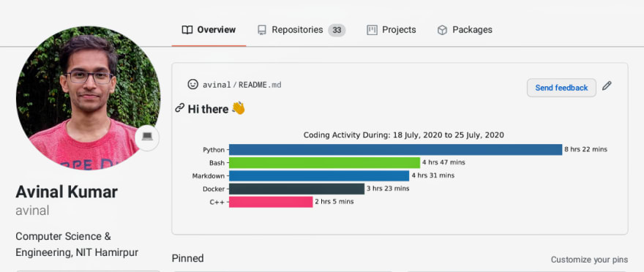Image resolution: width=644 pixels, height=272 pixels.
Task: Click the pink C++ bar in chart
Action: (271, 202)
